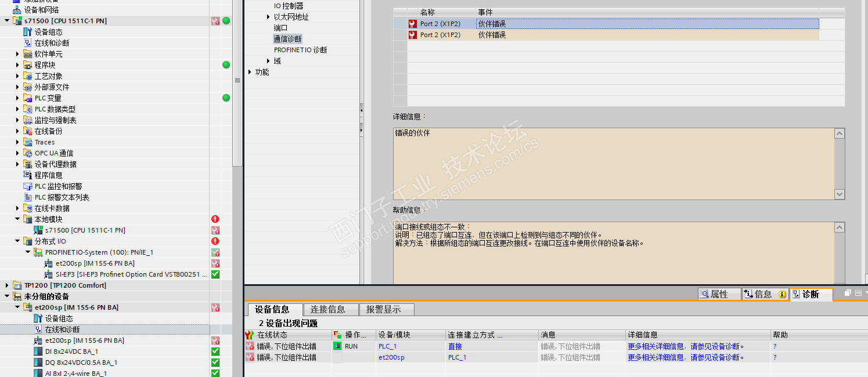Open 在线和诊断 under s71500

pyautogui.click(x=52, y=43)
